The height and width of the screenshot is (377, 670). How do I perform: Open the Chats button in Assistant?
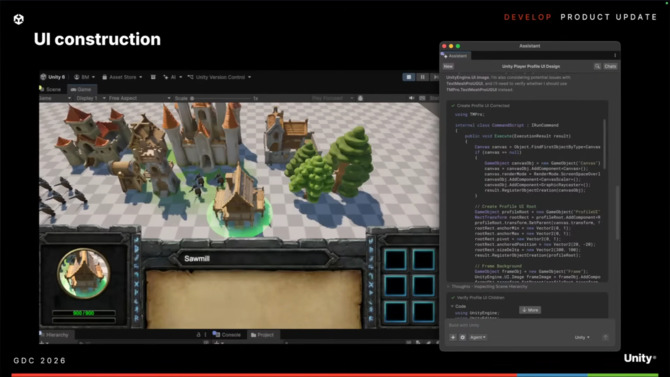click(610, 66)
